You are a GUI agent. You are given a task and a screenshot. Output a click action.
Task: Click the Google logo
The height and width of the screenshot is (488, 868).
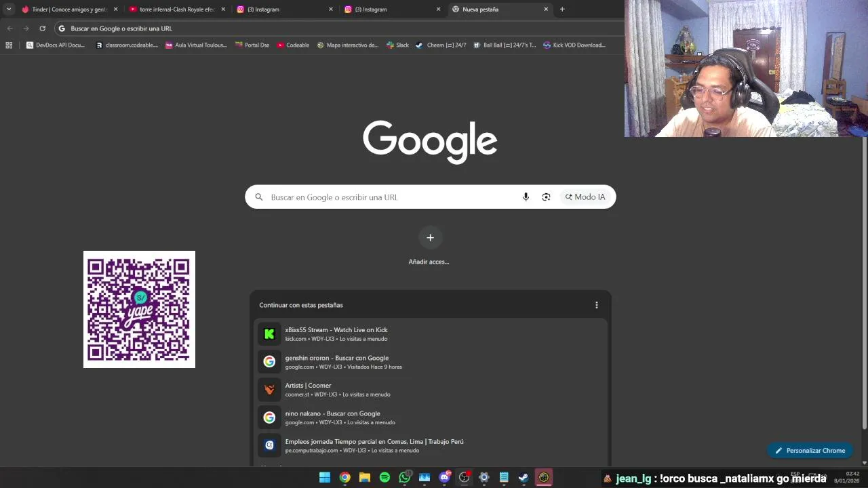click(x=430, y=142)
